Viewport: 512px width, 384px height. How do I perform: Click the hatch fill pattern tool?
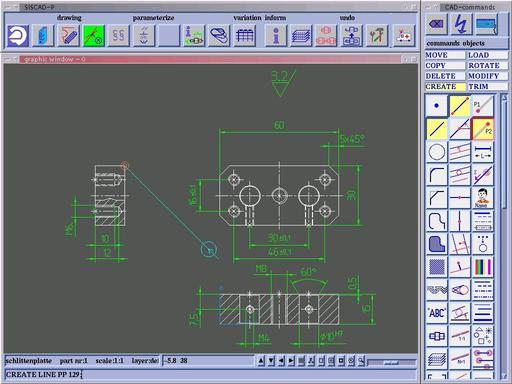pos(437,267)
